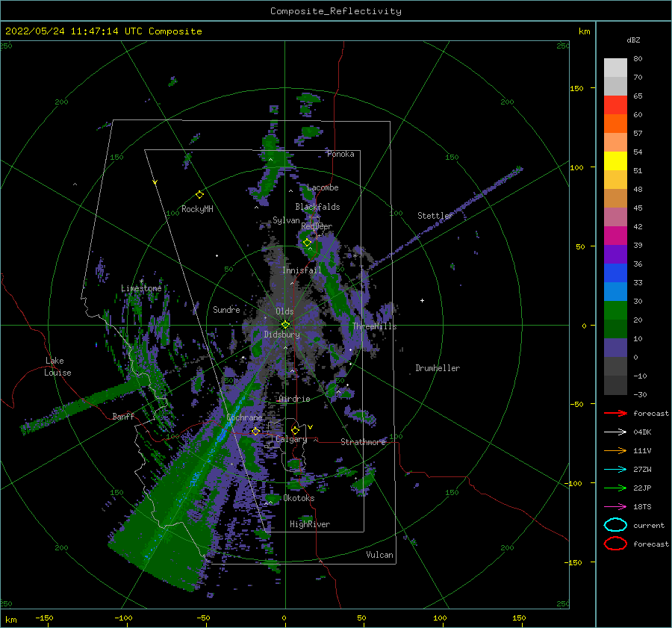672x628 pixels.
Task: Select the yellow diamond below Cochrane label
Action: click(256, 431)
